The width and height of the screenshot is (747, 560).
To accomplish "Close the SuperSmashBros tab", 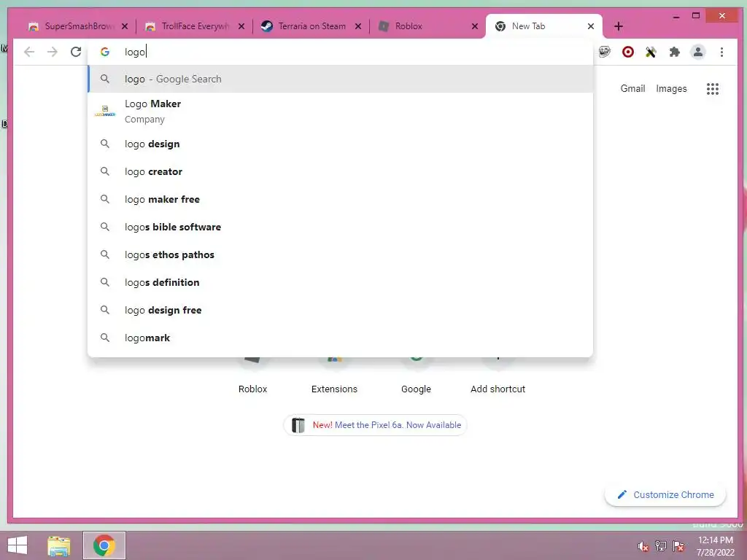I will 125,26.
